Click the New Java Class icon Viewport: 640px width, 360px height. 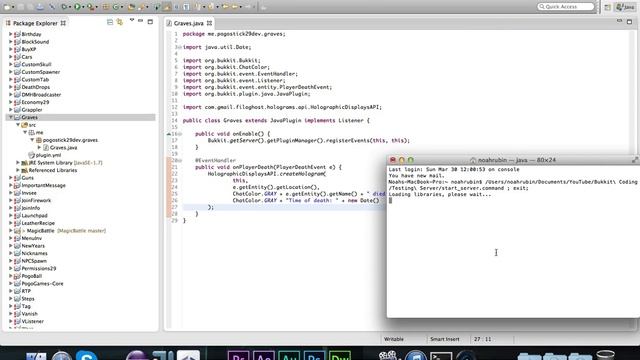click(116, 7)
